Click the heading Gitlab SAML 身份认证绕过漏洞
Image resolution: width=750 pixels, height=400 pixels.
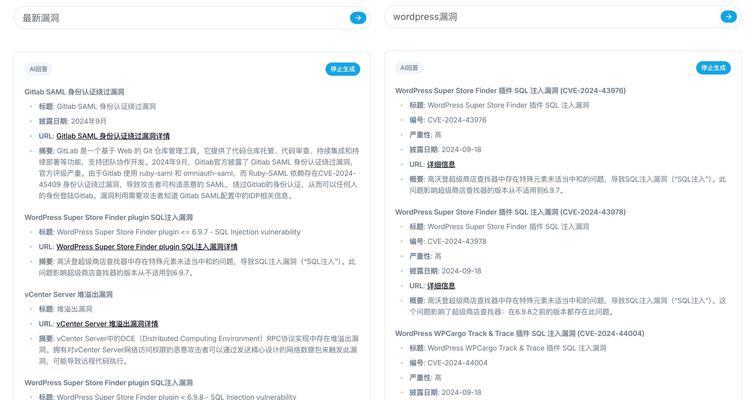click(75, 92)
